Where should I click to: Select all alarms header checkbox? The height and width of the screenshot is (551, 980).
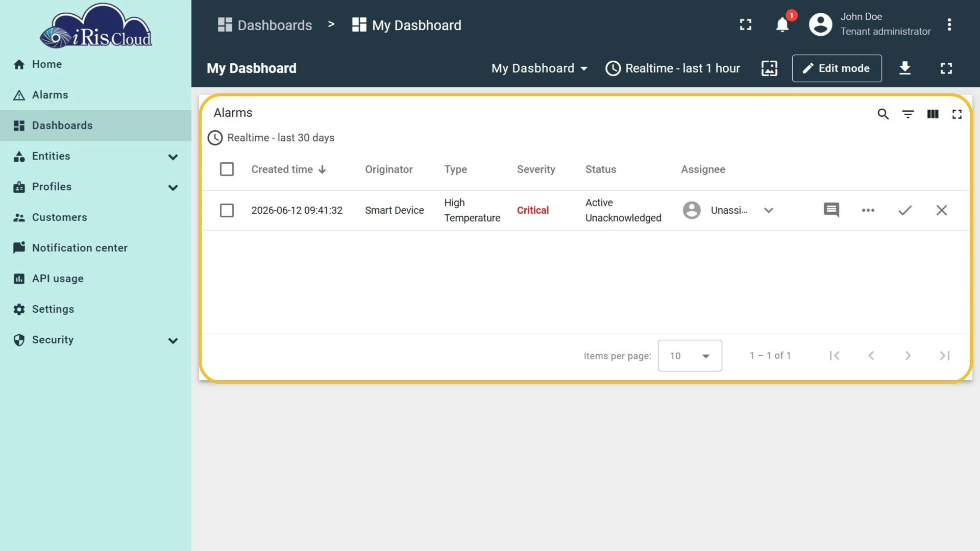(227, 169)
